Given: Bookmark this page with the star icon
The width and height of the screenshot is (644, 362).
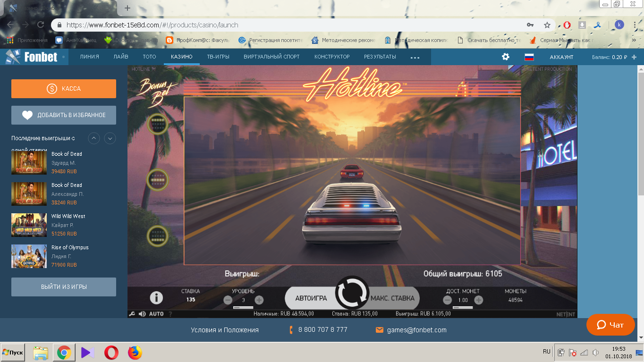Looking at the screenshot, I should 547,25.
